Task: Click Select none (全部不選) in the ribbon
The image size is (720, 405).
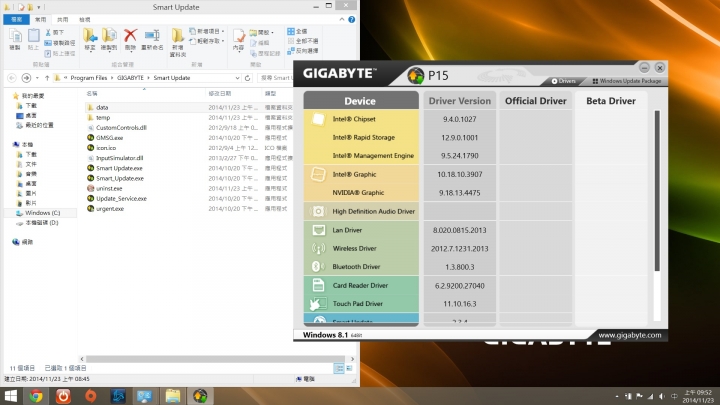Action: click(303, 41)
